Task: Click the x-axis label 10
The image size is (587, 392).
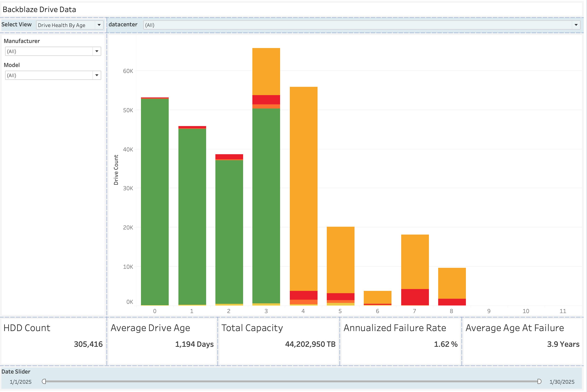Action: pyautogui.click(x=526, y=311)
